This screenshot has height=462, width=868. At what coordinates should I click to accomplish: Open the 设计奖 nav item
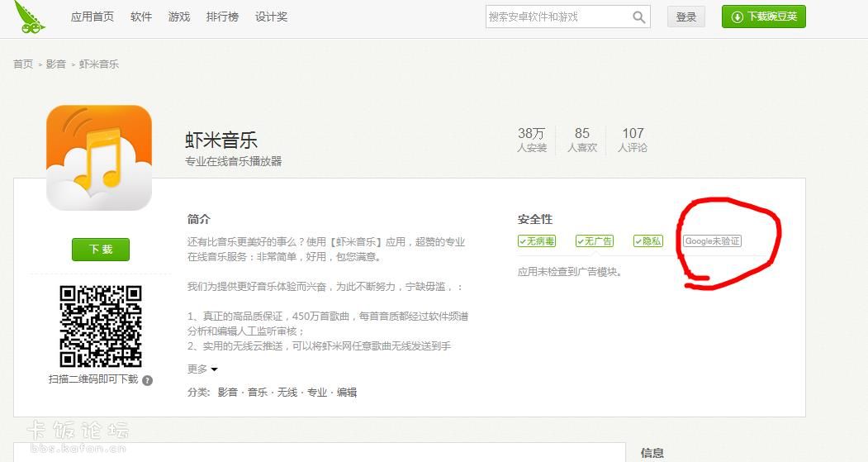271,17
